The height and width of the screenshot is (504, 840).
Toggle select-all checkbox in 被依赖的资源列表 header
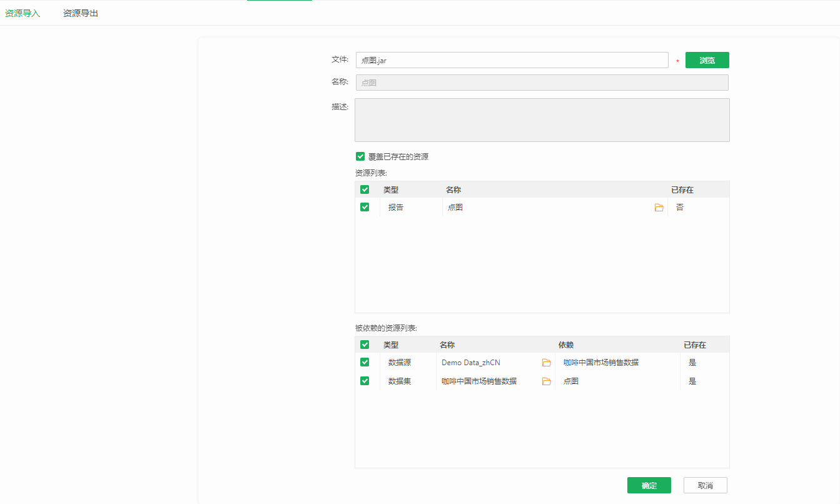[365, 345]
